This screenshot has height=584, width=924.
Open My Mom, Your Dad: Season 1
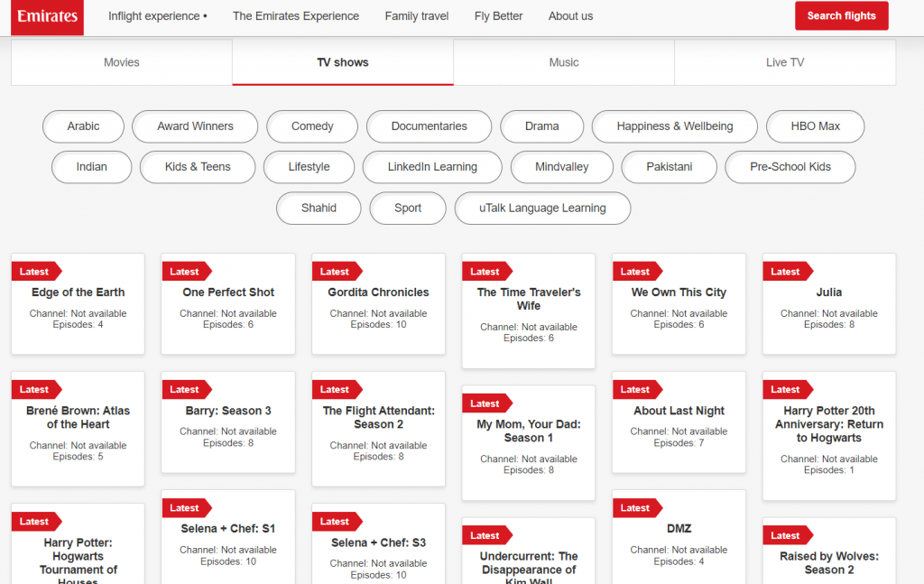529,443
